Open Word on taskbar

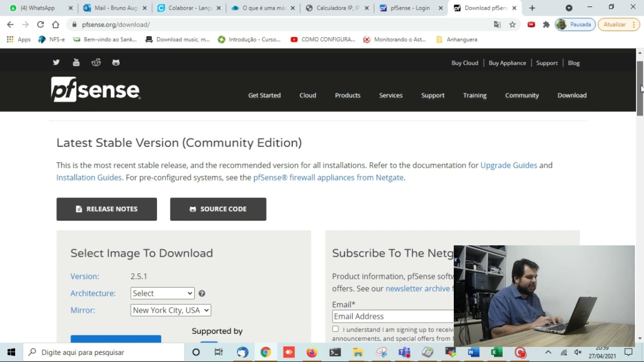point(473,352)
